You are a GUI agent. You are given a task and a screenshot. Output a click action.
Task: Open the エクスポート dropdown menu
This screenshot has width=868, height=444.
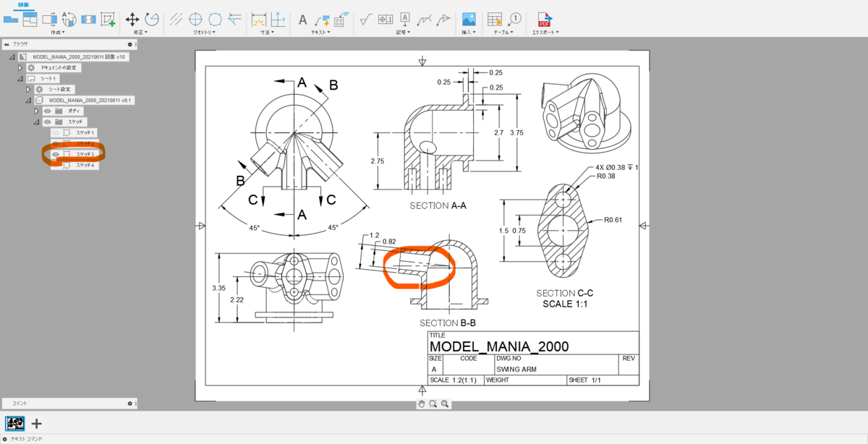[545, 32]
